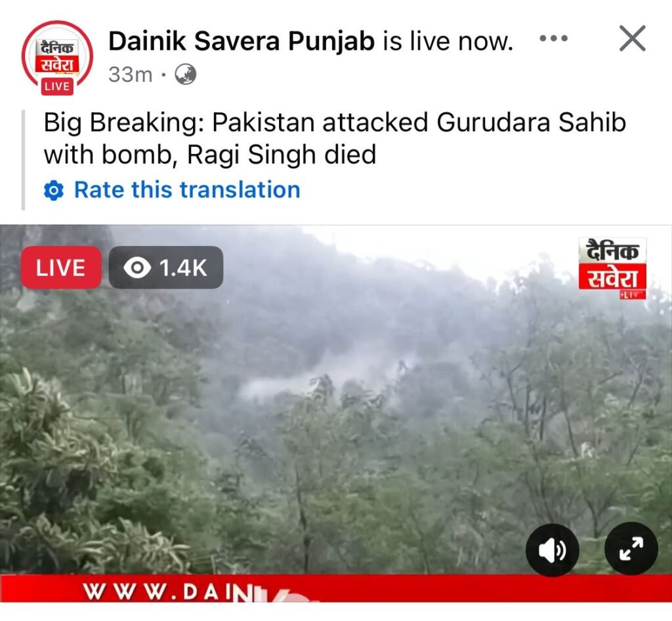Click the public globe privacy icon
Screen dimensions: 672x621
186,75
